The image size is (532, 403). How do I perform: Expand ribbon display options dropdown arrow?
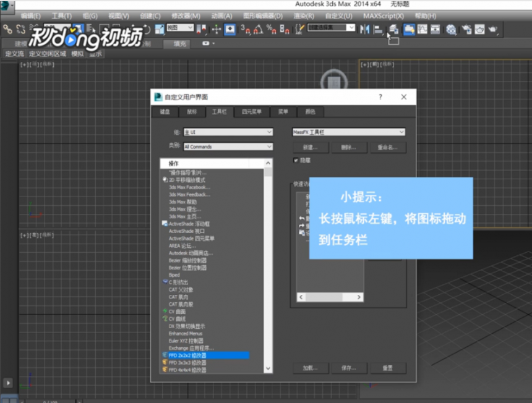coord(213,43)
